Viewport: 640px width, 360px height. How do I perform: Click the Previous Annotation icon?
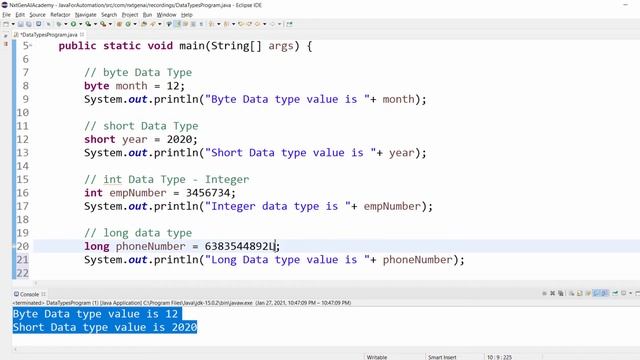coord(226,24)
